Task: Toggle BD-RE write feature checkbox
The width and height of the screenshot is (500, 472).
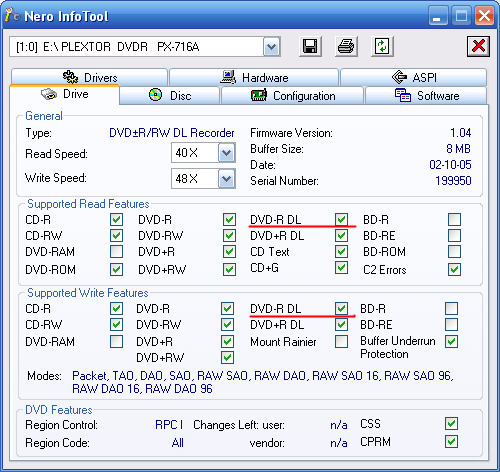Action: [451, 324]
